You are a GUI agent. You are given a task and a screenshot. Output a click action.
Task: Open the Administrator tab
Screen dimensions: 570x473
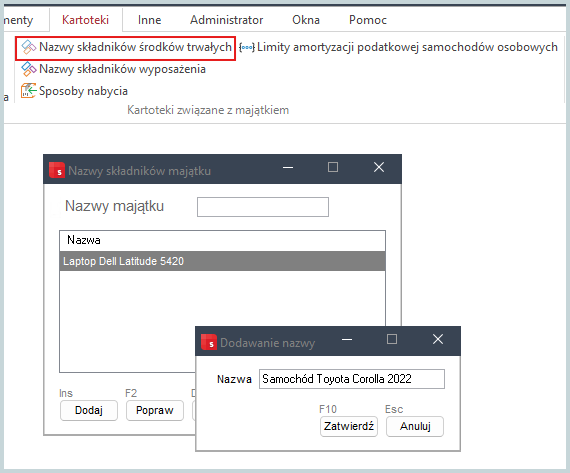pyautogui.click(x=226, y=20)
